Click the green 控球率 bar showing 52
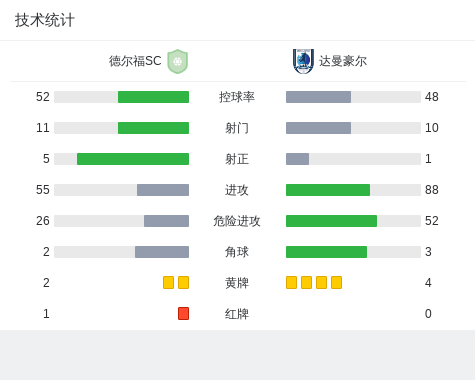Screen dimensions: 475x380 tap(153, 97)
